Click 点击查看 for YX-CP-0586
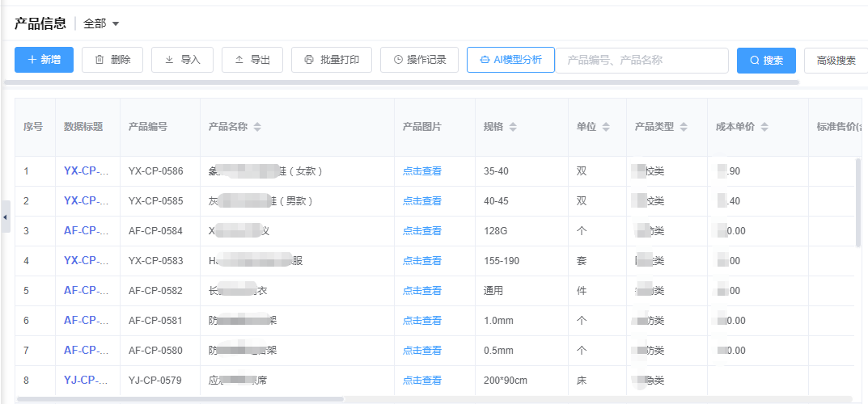The width and height of the screenshot is (868, 404). pos(421,171)
